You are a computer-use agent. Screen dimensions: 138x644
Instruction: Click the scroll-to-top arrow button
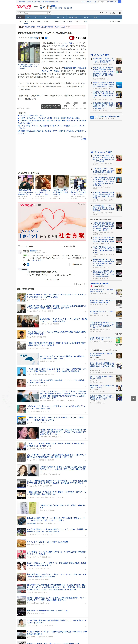click(x=133, y=398)
